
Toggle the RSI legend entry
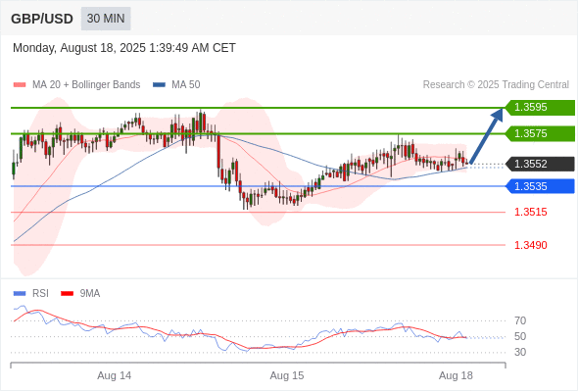[31, 294]
